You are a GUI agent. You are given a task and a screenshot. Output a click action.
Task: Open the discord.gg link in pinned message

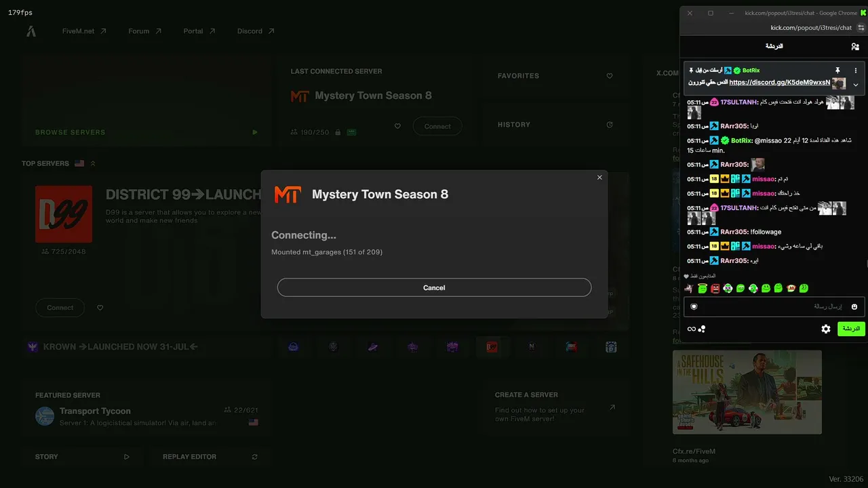pyautogui.click(x=779, y=82)
